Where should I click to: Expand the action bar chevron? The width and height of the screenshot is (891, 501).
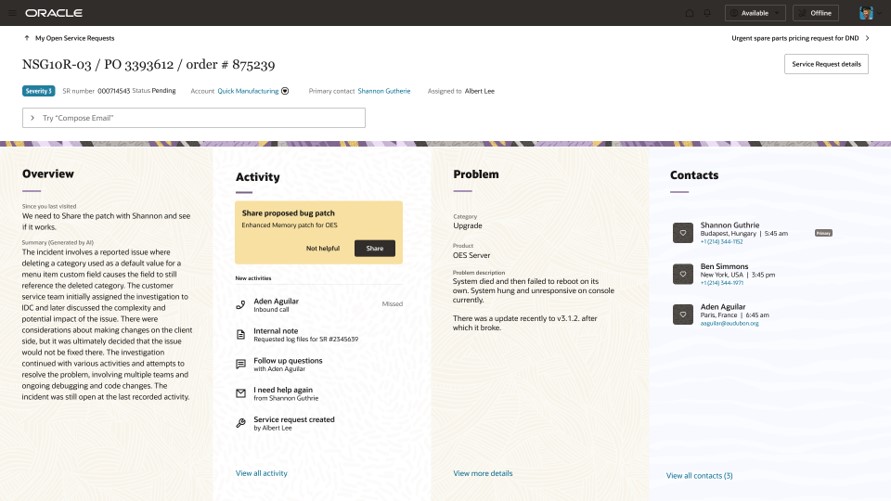tap(32, 118)
